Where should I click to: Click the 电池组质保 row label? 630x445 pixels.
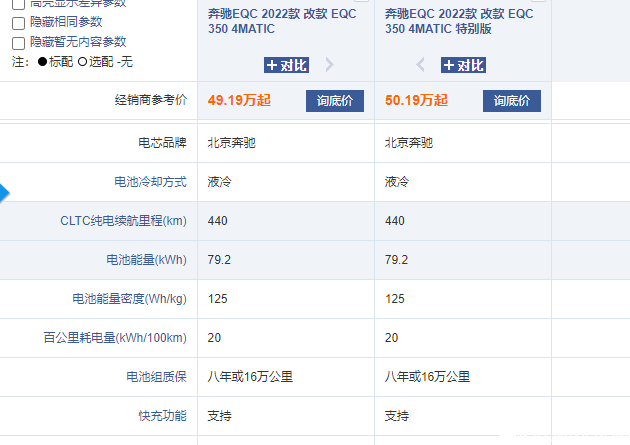[x=157, y=377]
